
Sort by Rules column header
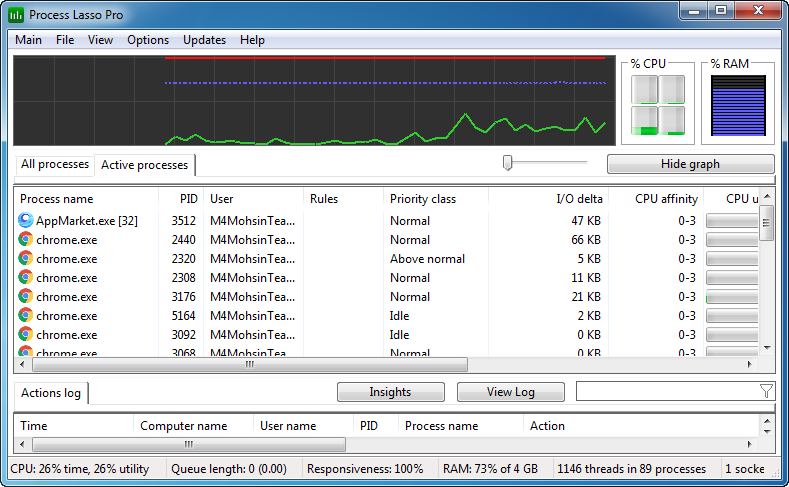coord(344,199)
